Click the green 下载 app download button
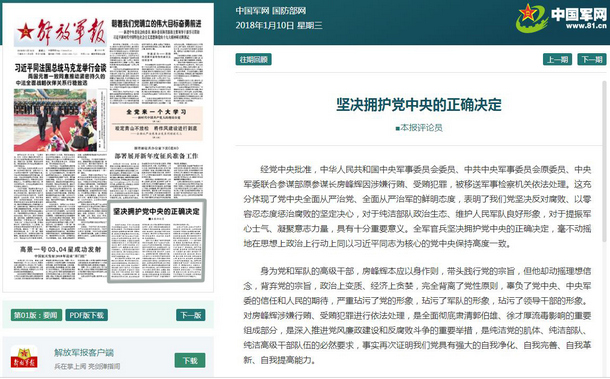610x379 pixels. tap(190, 361)
